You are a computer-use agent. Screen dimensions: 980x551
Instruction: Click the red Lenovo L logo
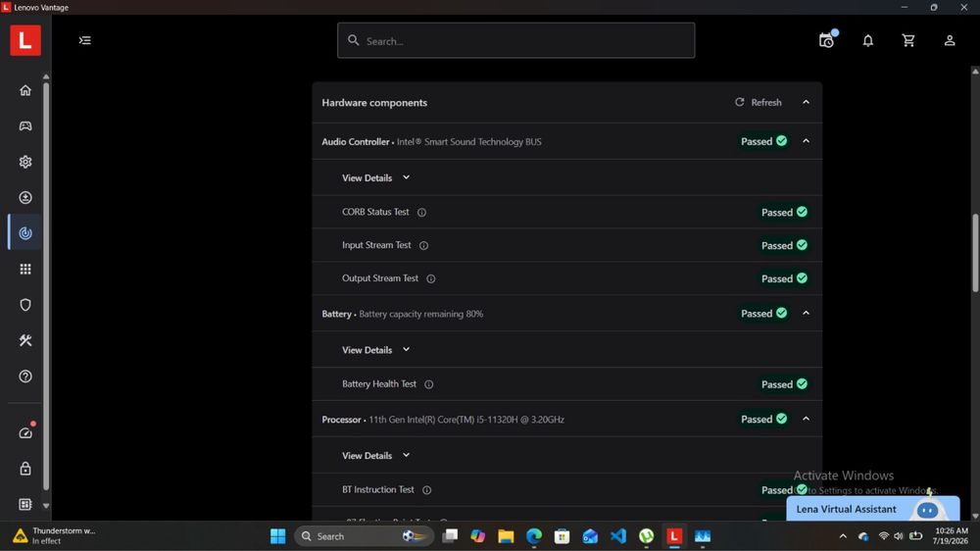point(25,40)
